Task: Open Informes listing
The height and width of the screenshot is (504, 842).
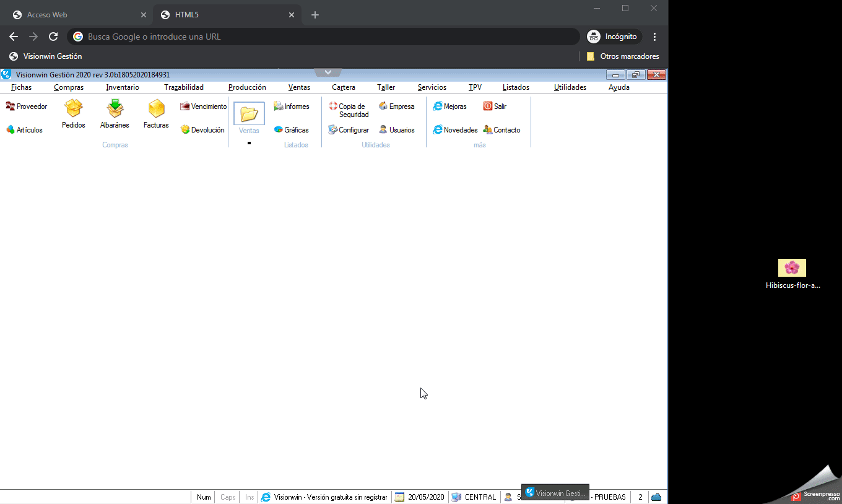Action: [292, 106]
